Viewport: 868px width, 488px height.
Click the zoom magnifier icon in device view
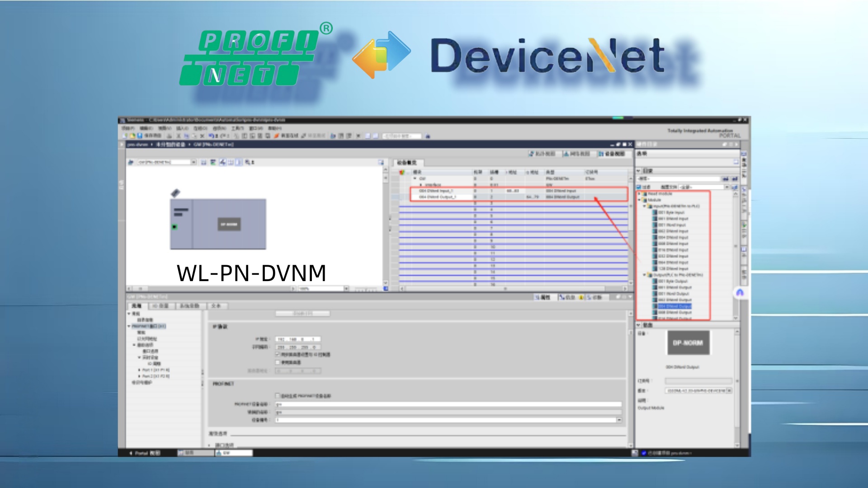(x=248, y=162)
